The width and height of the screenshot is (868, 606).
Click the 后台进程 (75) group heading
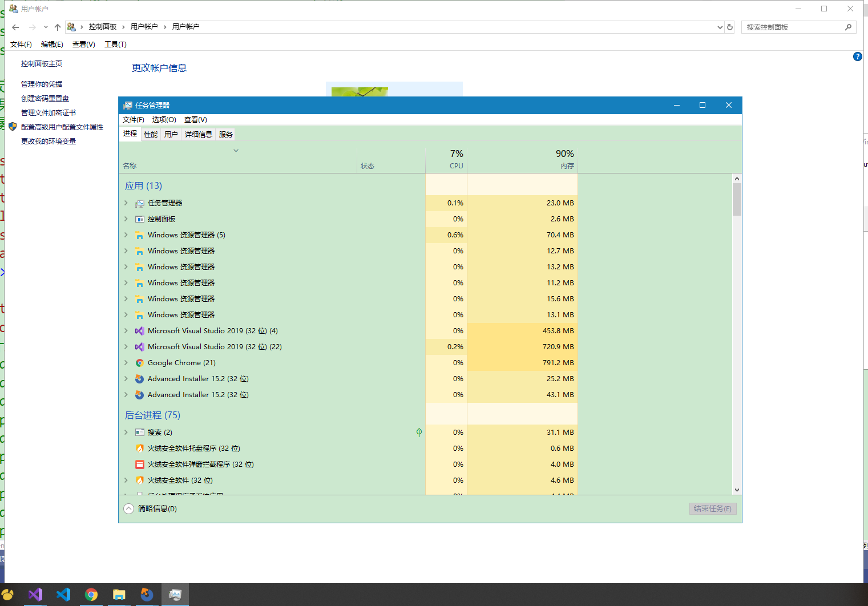tap(152, 415)
